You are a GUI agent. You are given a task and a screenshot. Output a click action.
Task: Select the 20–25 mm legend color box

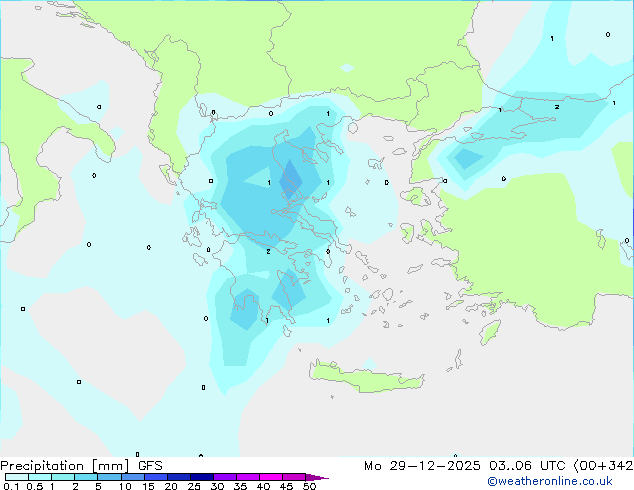point(179,477)
